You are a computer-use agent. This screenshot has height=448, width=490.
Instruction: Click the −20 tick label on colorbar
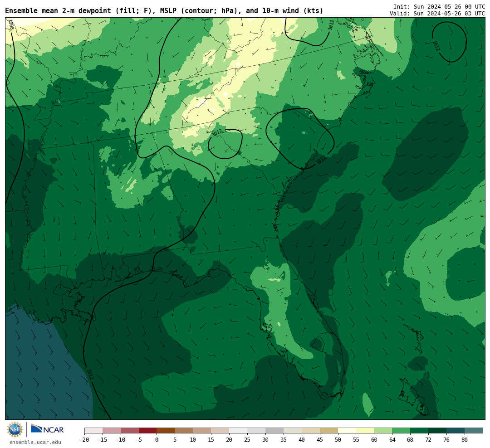pos(84,440)
